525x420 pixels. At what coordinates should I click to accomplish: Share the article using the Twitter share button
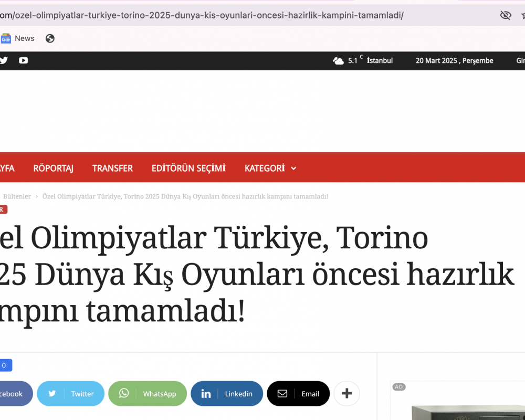pyautogui.click(x=70, y=394)
